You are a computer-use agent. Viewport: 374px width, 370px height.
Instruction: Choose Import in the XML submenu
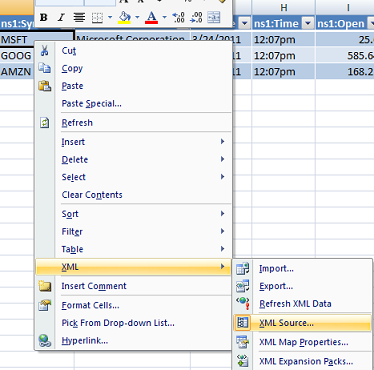302,268
